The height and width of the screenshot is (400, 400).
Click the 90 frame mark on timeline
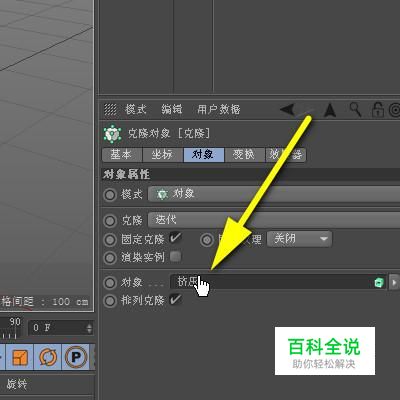pyautogui.click(x=15, y=322)
